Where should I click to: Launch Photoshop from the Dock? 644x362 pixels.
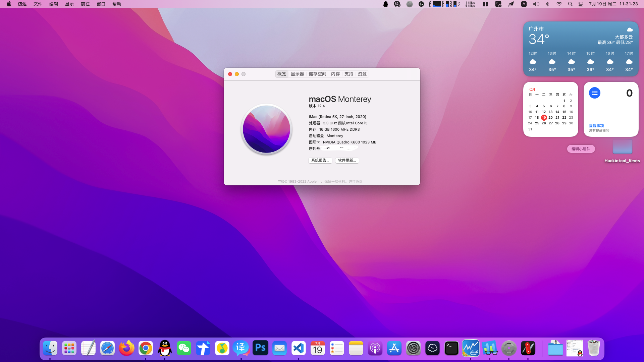[x=260, y=348]
